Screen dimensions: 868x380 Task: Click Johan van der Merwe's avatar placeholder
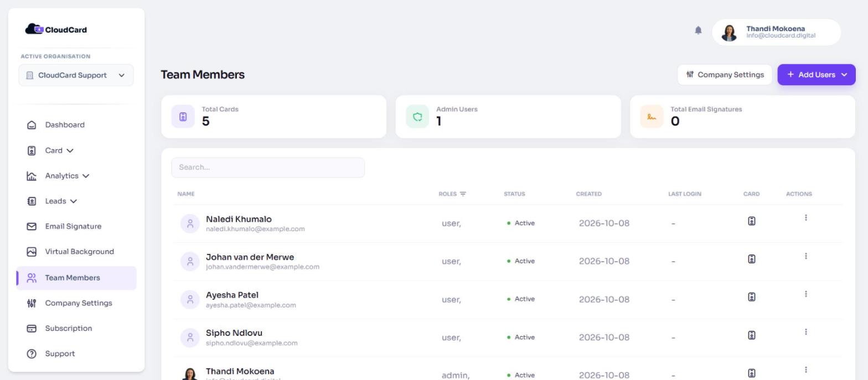coord(190,262)
